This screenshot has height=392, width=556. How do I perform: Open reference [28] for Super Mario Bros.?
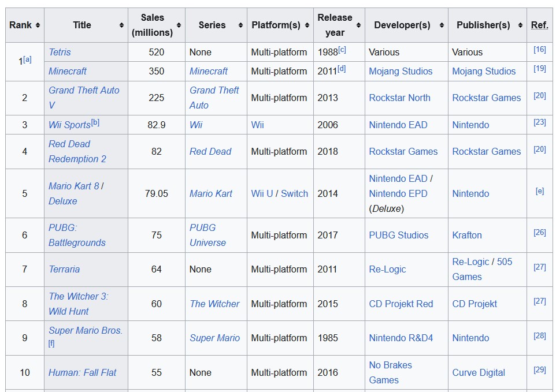point(540,335)
